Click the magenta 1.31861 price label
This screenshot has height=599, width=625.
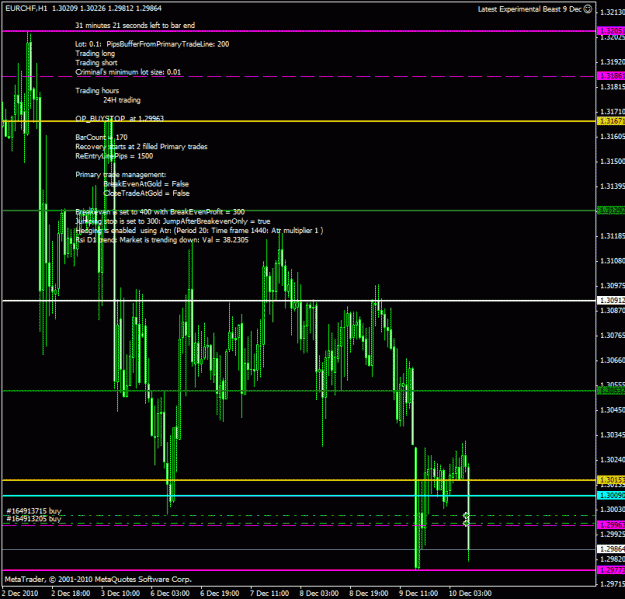point(611,76)
